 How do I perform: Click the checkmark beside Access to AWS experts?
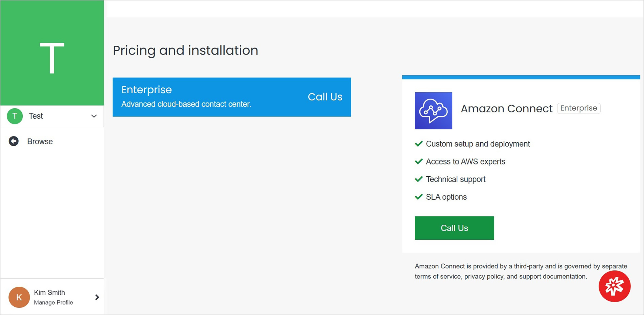(419, 162)
